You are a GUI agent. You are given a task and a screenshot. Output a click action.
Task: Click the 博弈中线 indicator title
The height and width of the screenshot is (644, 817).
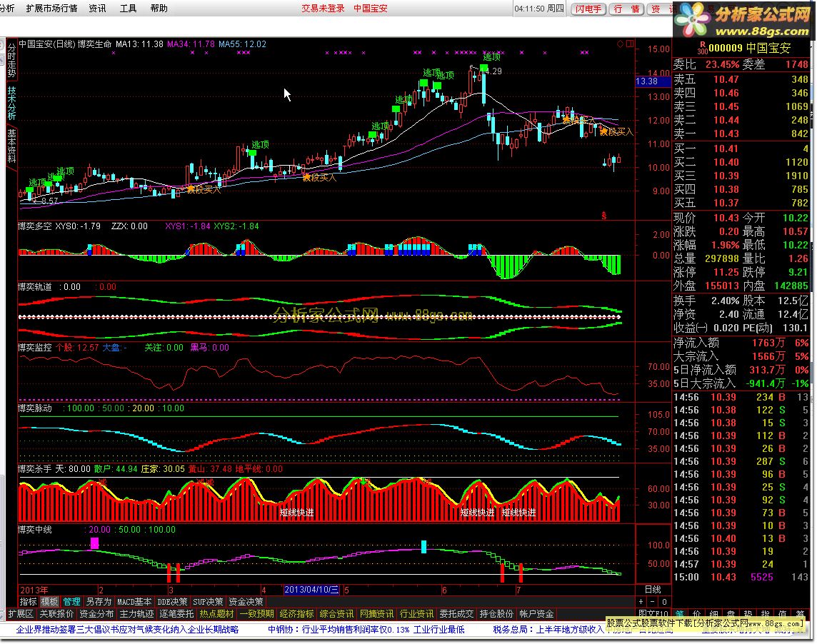(x=34, y=529)
